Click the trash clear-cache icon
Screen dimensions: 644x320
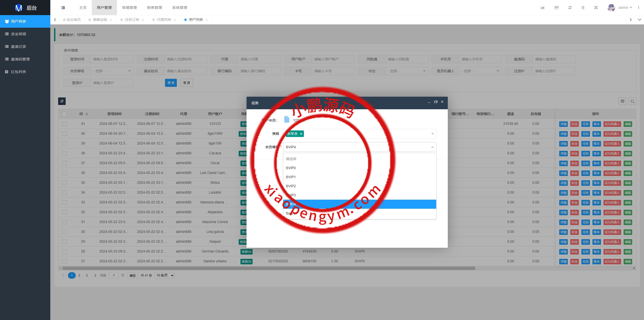[x=583, y=8]
